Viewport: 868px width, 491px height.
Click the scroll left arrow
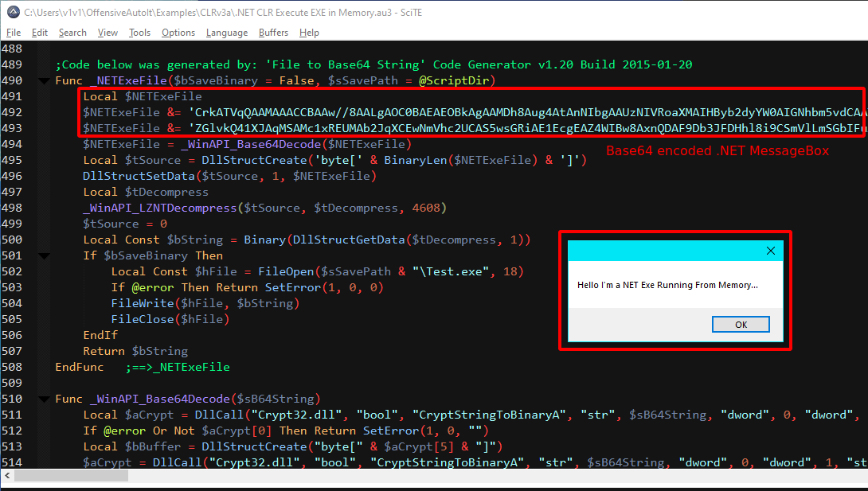click(6, 475)
